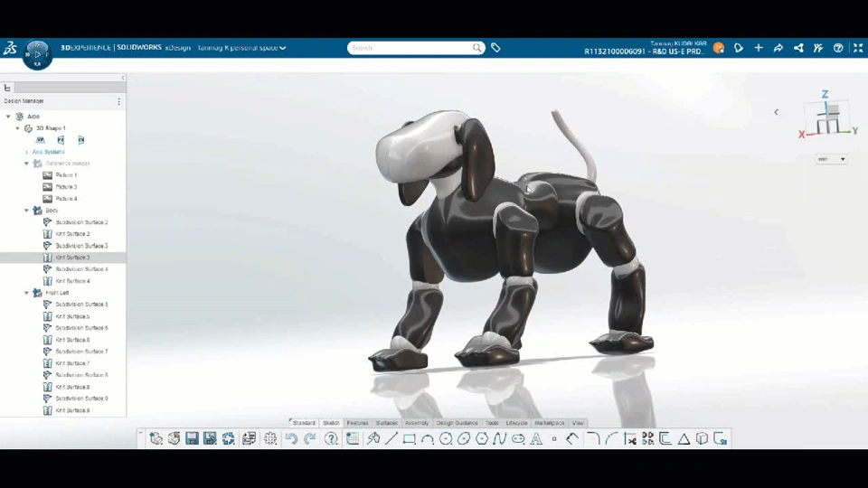Select the Line sketch tool
868x488 pixels.
point(391,439)
